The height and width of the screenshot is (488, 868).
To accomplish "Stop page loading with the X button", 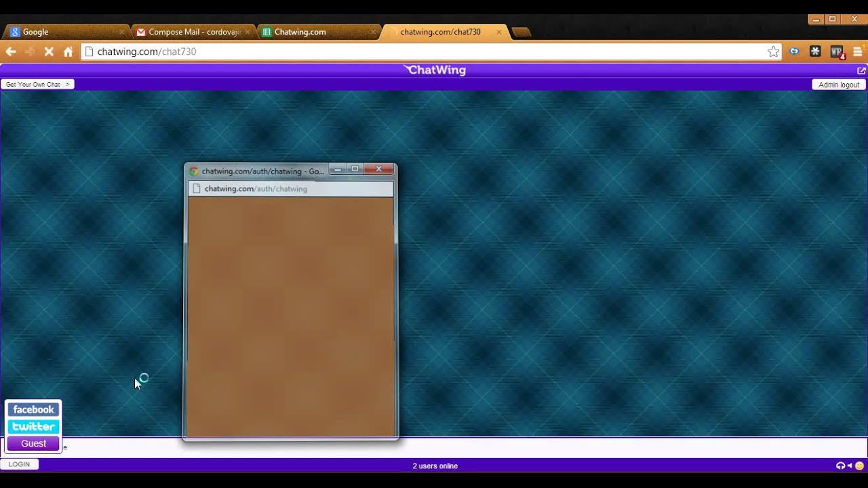I will 49,52.
